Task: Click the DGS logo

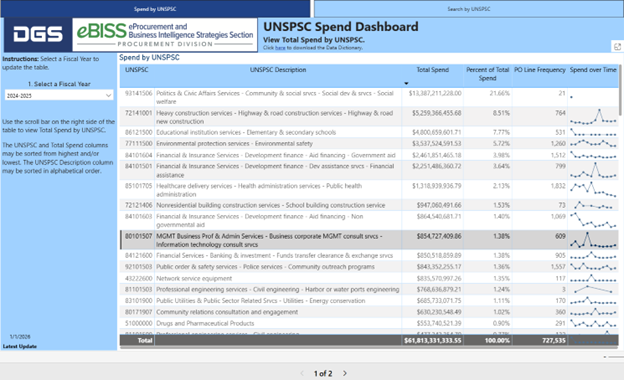Action: 38,35
